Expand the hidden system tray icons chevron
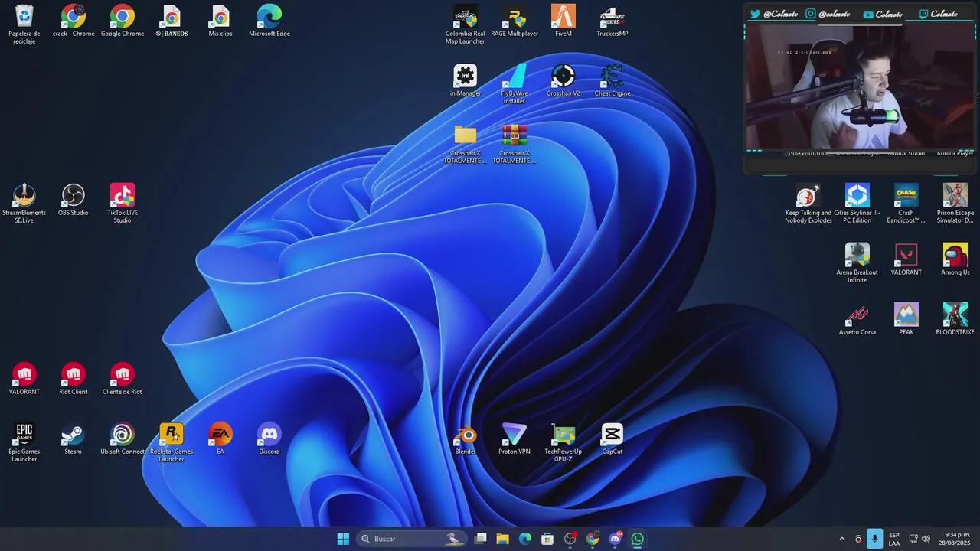Screen dimensions: 980x551 [842, 539]
